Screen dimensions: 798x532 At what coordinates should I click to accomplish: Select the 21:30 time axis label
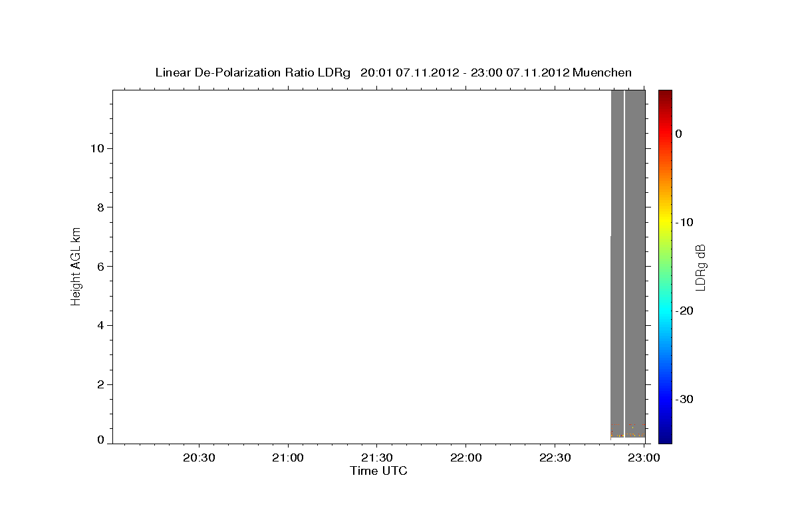[377, 458]
